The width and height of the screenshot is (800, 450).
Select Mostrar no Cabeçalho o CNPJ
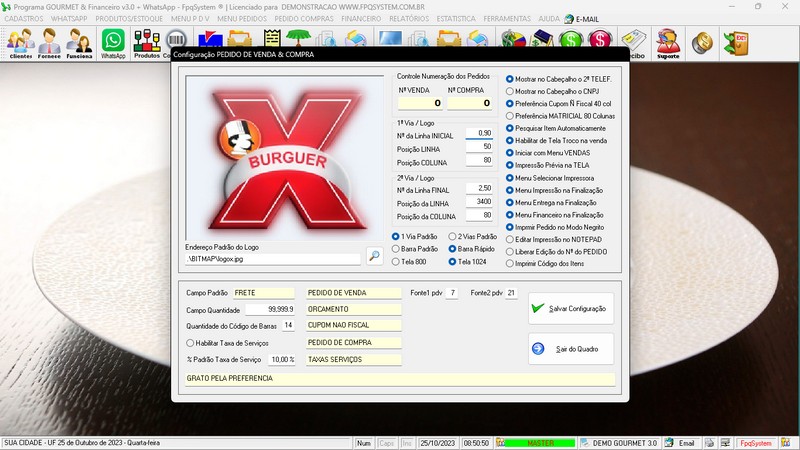pos(552,91)
